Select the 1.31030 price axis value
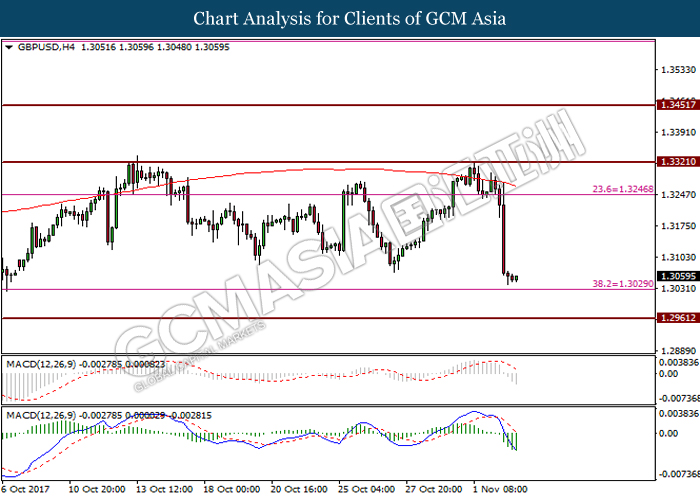The height and width of the screenshot is (500, 700). [x=678, y=257]
